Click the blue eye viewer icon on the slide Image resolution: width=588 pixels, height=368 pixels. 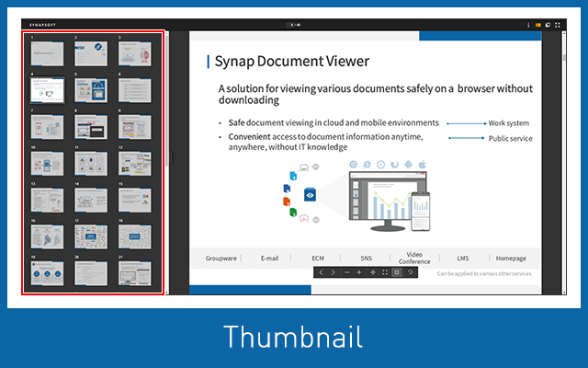point(310,194)
